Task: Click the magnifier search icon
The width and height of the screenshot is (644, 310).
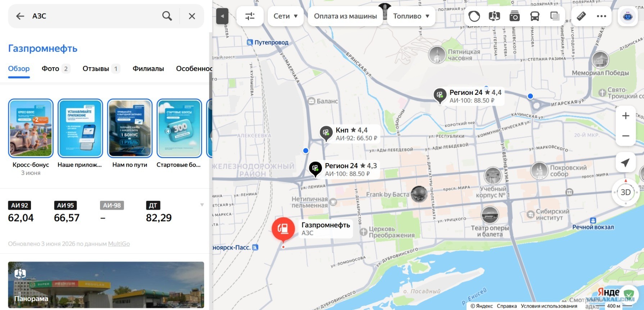Action: coord(167,16)
